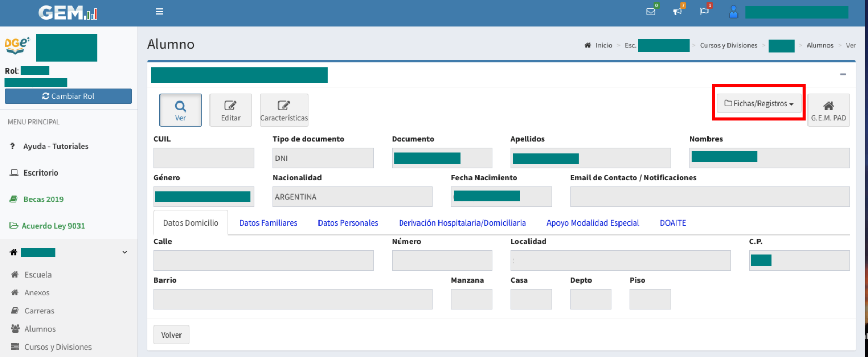Screen dimensions: 868x357
Task: Switch to the Datos Personales tab
Action: click(x=348, y=223)
